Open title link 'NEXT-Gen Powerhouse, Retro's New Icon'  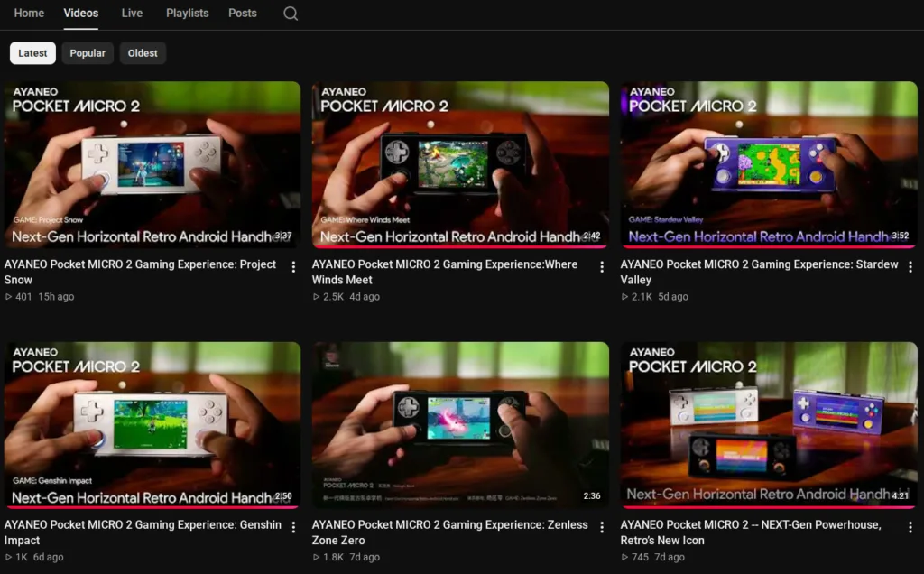751,532
